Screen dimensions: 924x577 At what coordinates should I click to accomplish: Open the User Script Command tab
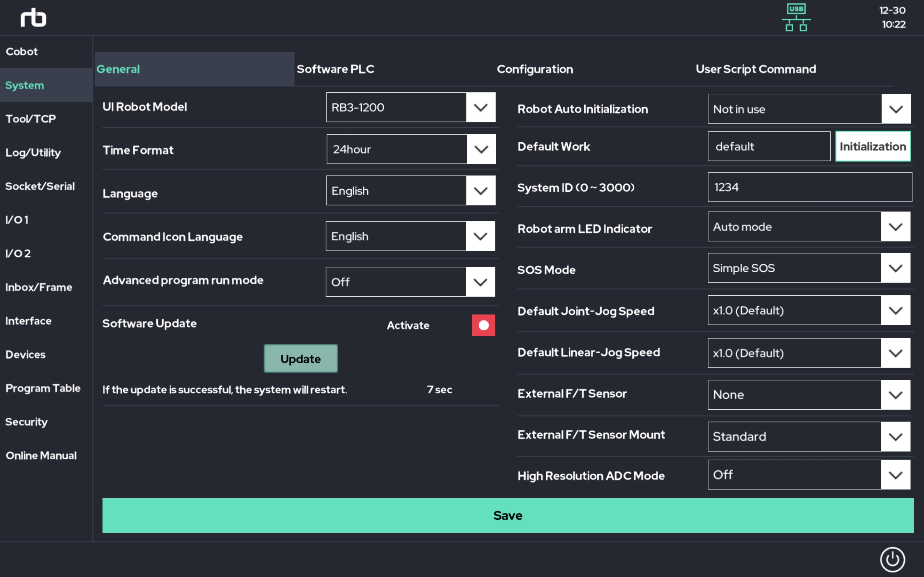(x=755, y=69)
